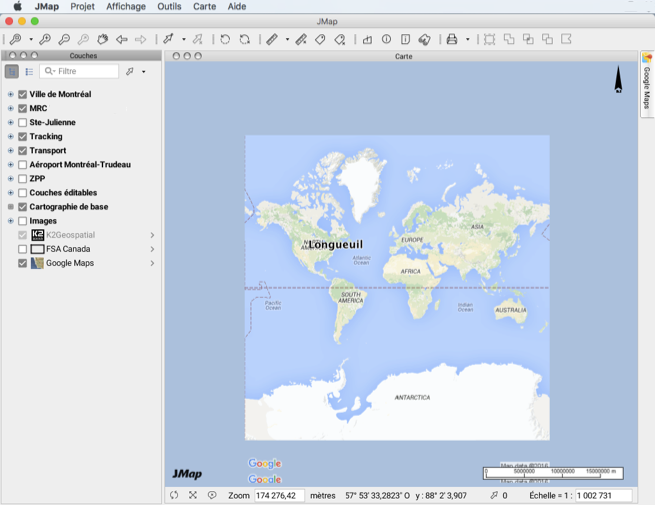Uncheck the Transport layer group
This screenshot has height=505, width=655.
(23, 151)
